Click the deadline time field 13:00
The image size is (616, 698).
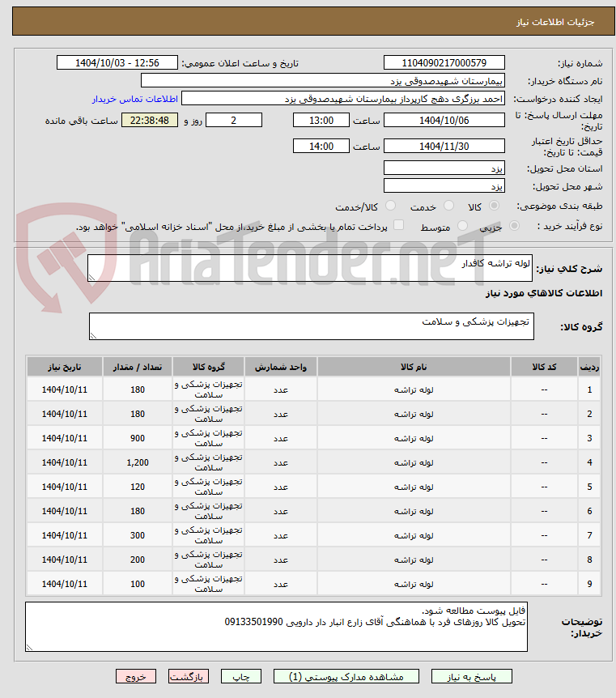pyautogui.click(x=321, y=120)
